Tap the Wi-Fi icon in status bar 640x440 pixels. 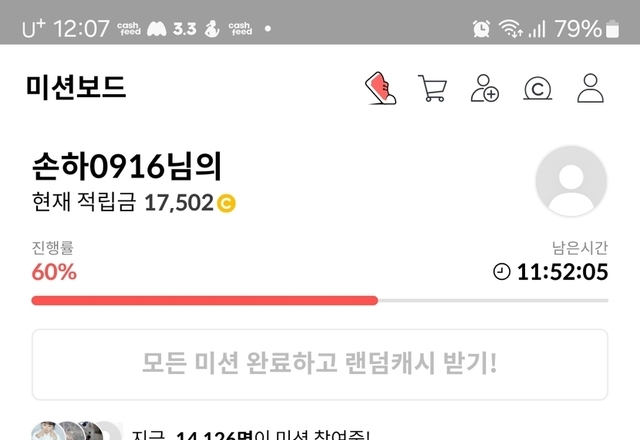(510, 29)
